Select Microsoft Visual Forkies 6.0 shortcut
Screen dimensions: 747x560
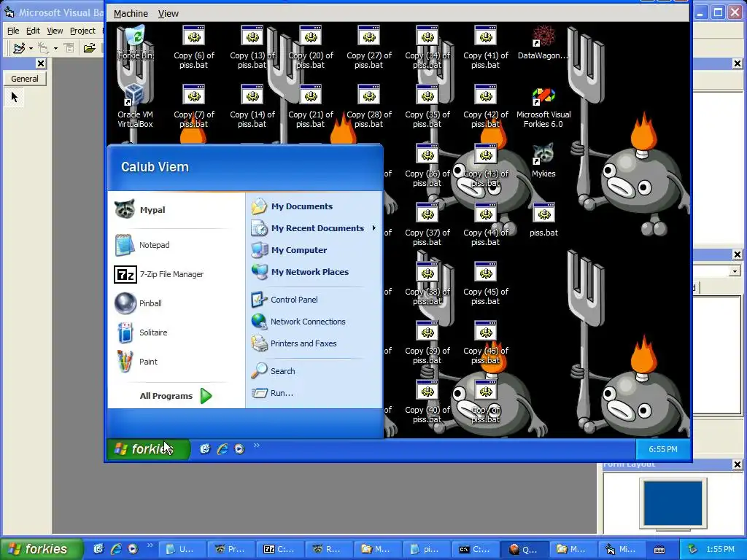click(x=543, y=107)
